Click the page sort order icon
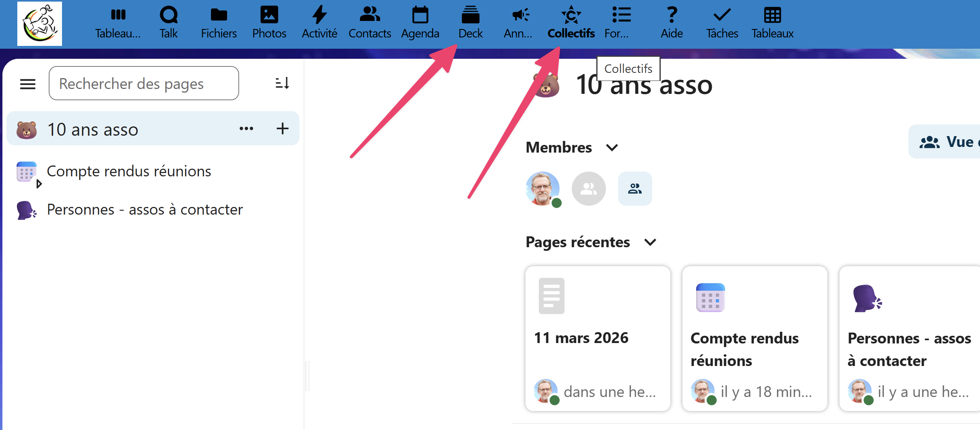 click(x=282, y=83)
